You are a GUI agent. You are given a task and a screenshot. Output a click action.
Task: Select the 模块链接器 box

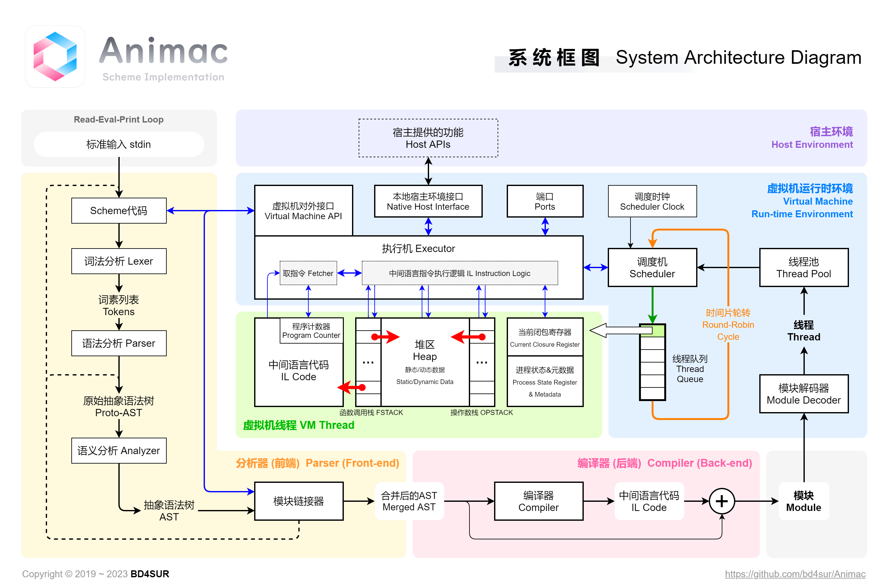[299, 501]
